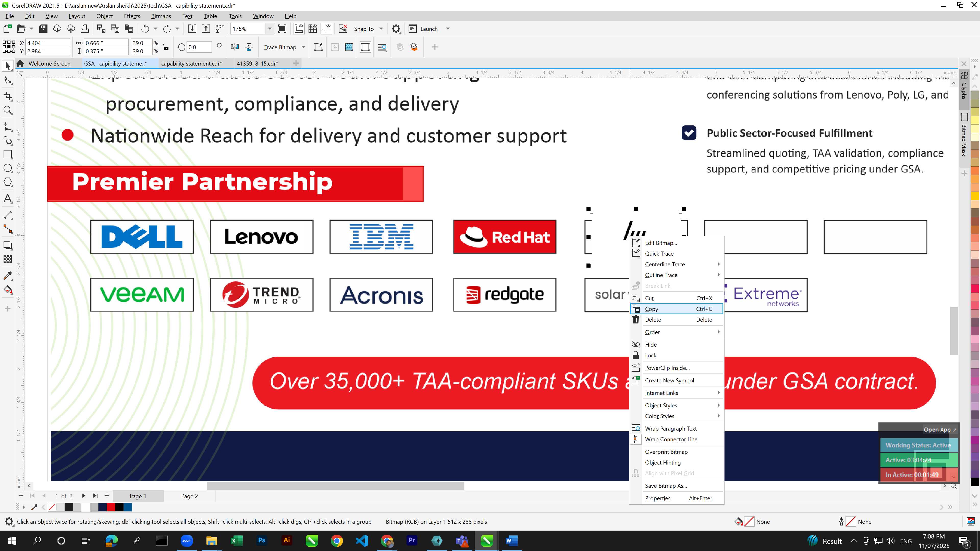Select the Crop tool
The height and width of the screenshot is (551, 980).
[x=8, y=96]
